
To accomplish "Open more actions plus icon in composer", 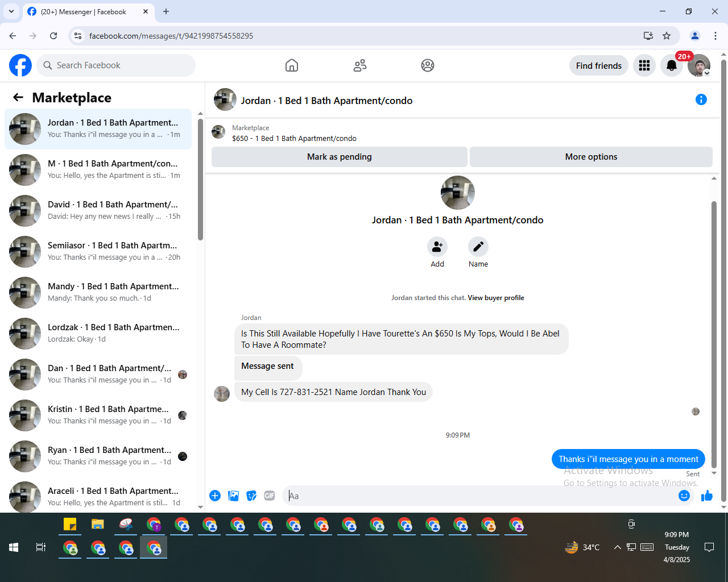I will coord(215,496).
